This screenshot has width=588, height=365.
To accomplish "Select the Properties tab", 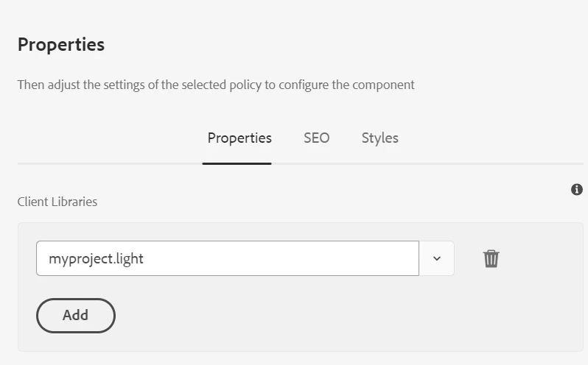I will click(x=239, y=138).
